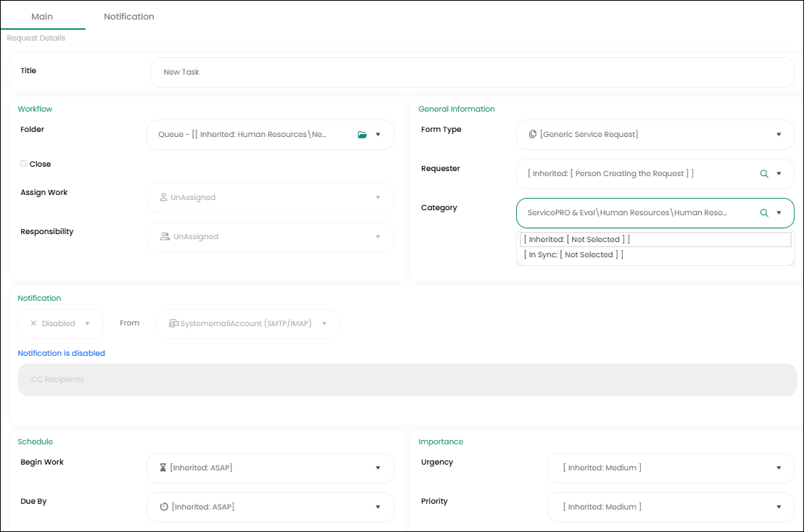Open the Priority dropdown arrow
Viewport: 804px width, 532px height.
click(779, 507)
